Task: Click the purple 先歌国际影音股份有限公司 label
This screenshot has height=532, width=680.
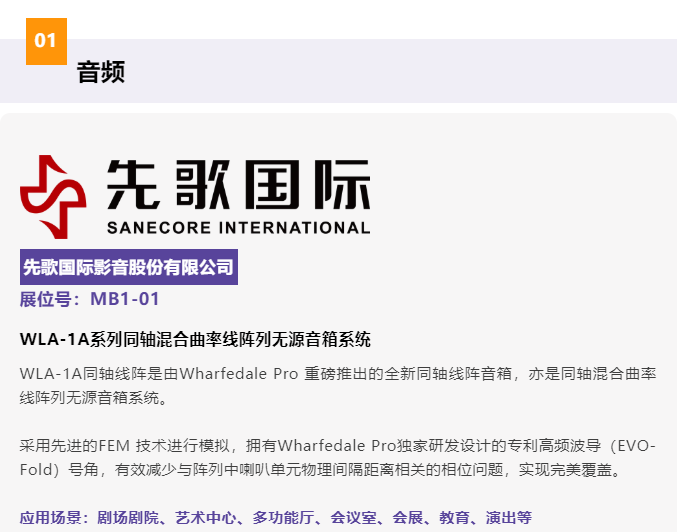Action: (128, 267)
